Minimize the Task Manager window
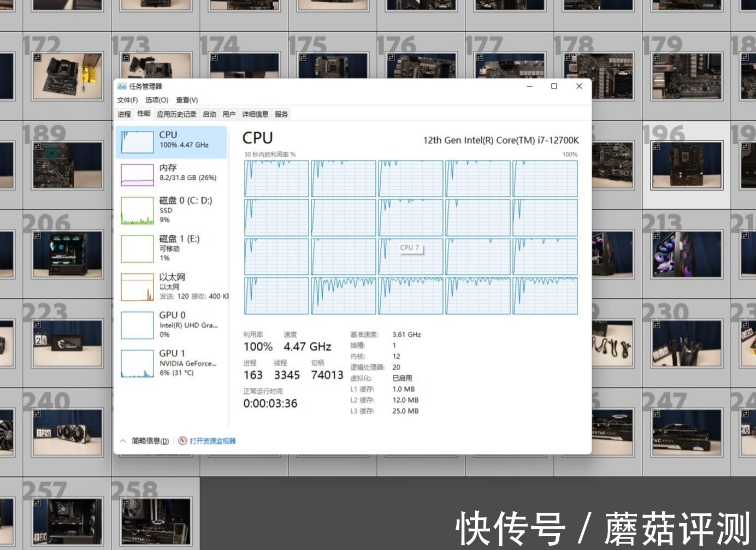The width and height of the screenshot is (756, 550). coord(529,86)
